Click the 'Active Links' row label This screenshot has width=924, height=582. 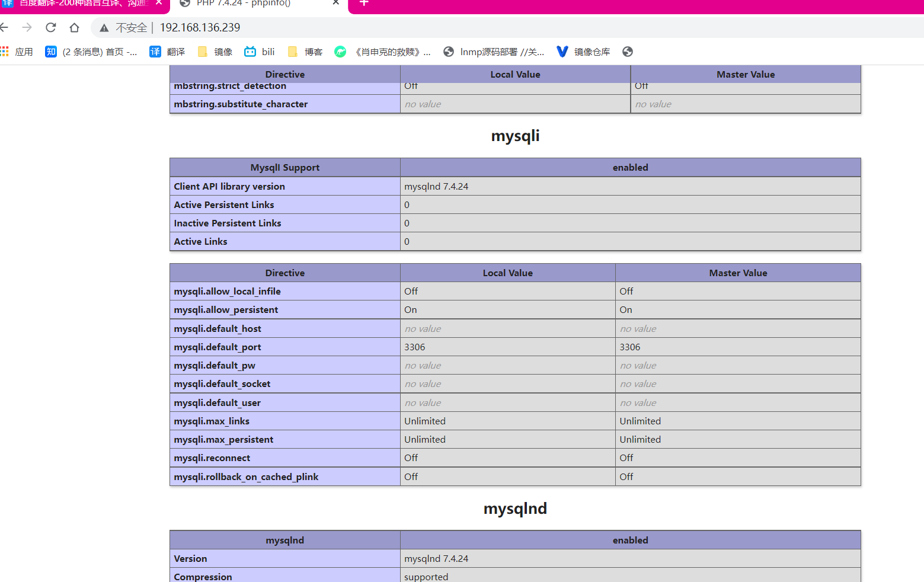point(200,241)
